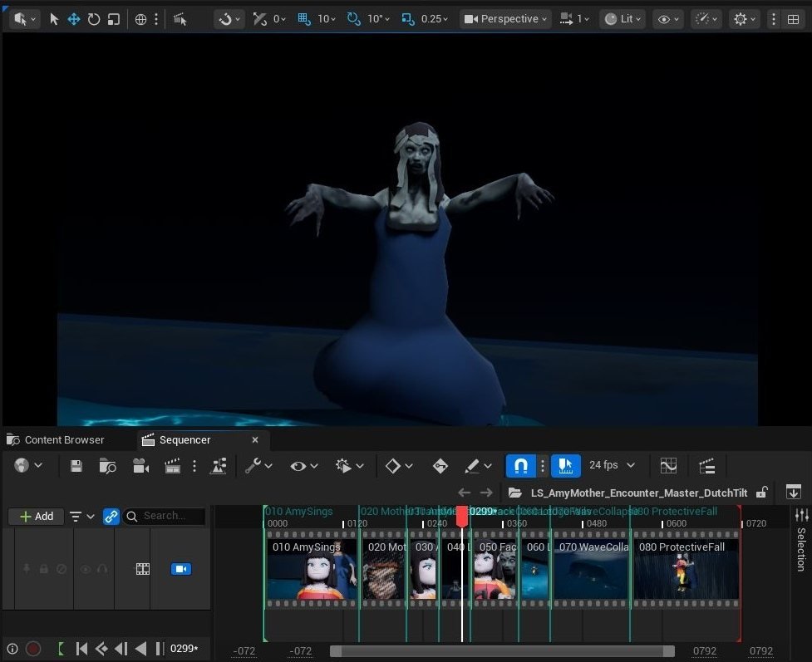The width and height of the screenshot is (812, 662).
Task: Open the 24 fps frame rate dropdown
Action: click(612, 465)
